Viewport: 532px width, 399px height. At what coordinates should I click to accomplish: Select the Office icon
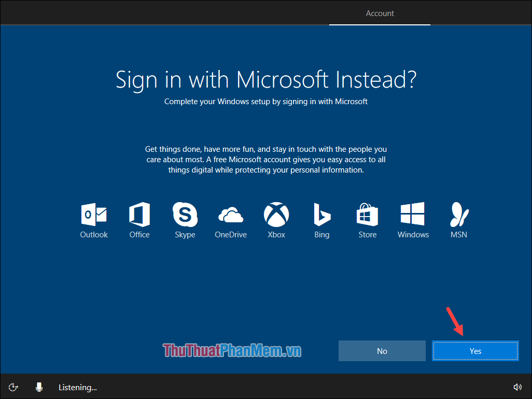tap(139, 213)
